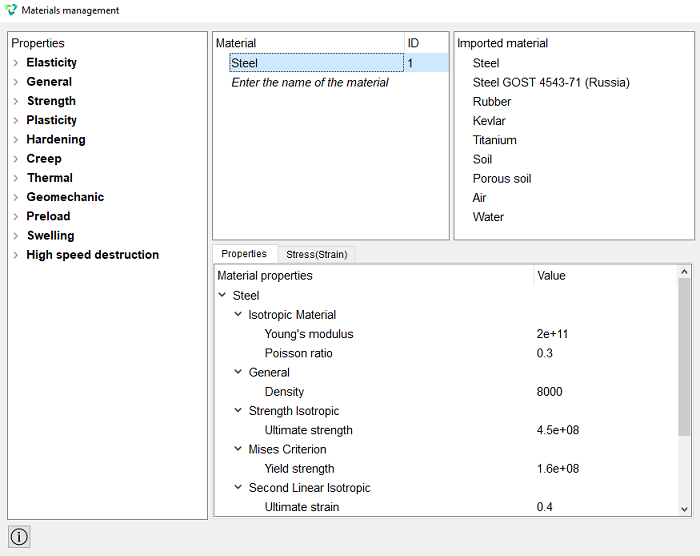This screenshot has height=556, width=700.
Task: Expand the Thermal properties group
Action: tap(16, 178)
